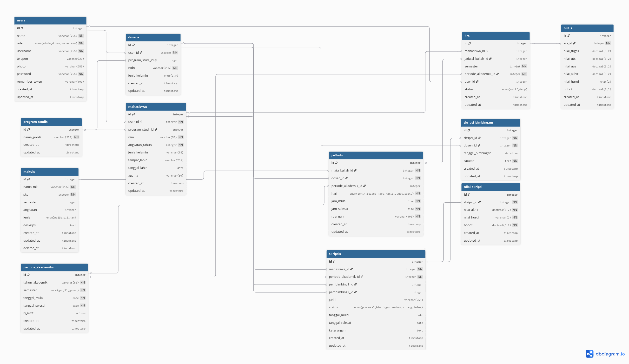
Task: Click link icon next to pembimbing1_id
Action: (x=355, y=284)
